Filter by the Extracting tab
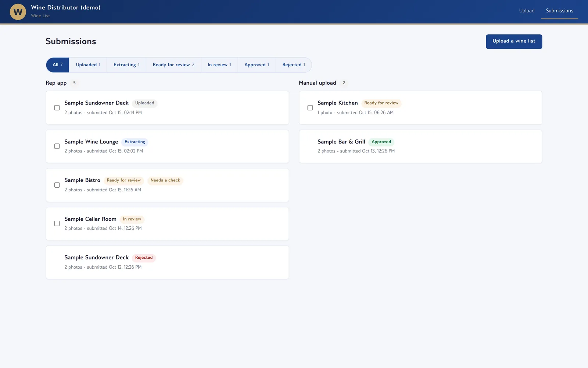Viewport: 588px width, 368px height. pos(126,65)
